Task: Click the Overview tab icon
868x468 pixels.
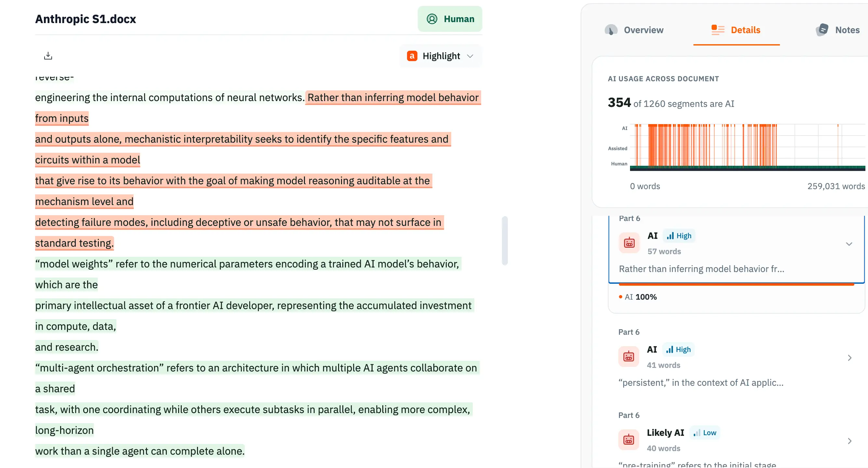Action: pos(611,30)
